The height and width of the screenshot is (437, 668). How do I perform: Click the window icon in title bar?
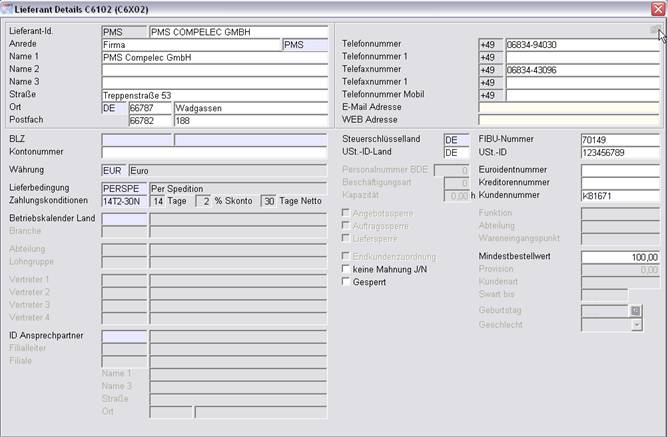click(x=9, y=9)
